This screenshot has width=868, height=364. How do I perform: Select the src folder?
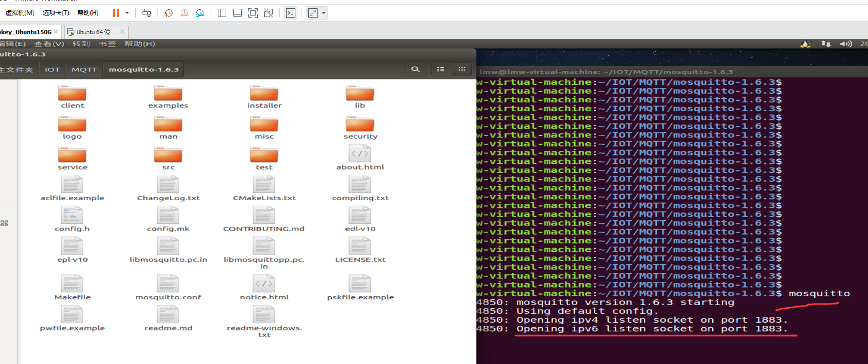[x=168, y=159]
